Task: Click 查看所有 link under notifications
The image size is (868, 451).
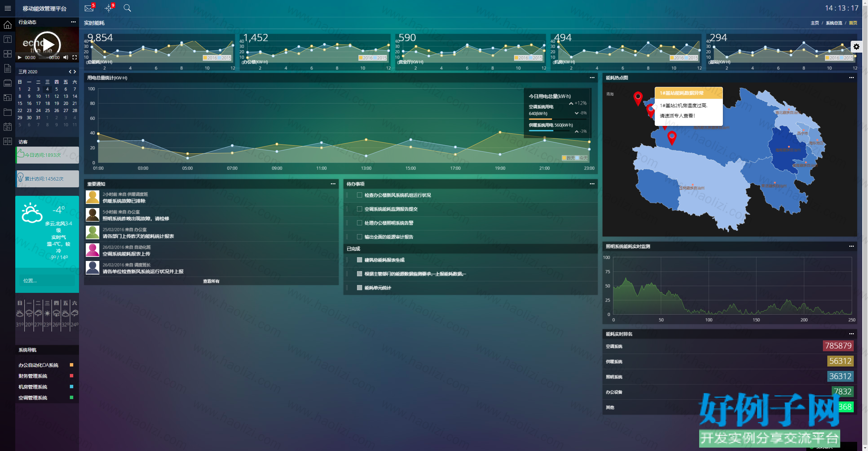Action: pos(211,281)
